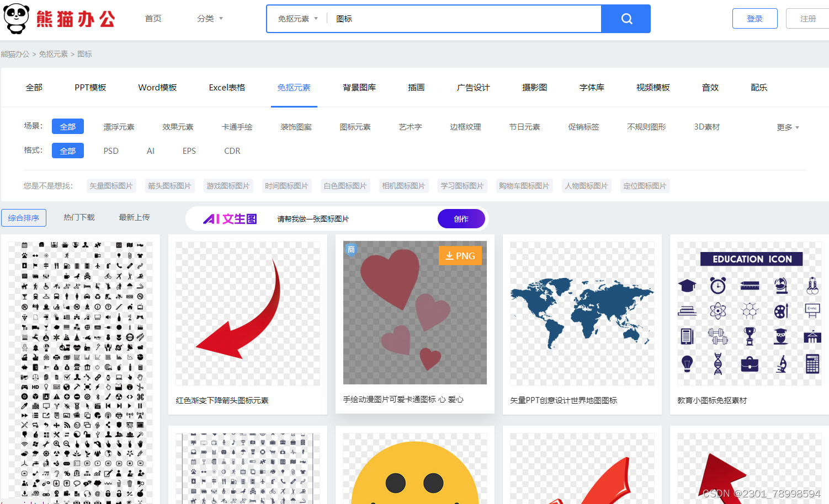This screenshot has height=504, width=829.
Task: Click the 时间图标图片 suggestion tag
Action: point(286,186)
